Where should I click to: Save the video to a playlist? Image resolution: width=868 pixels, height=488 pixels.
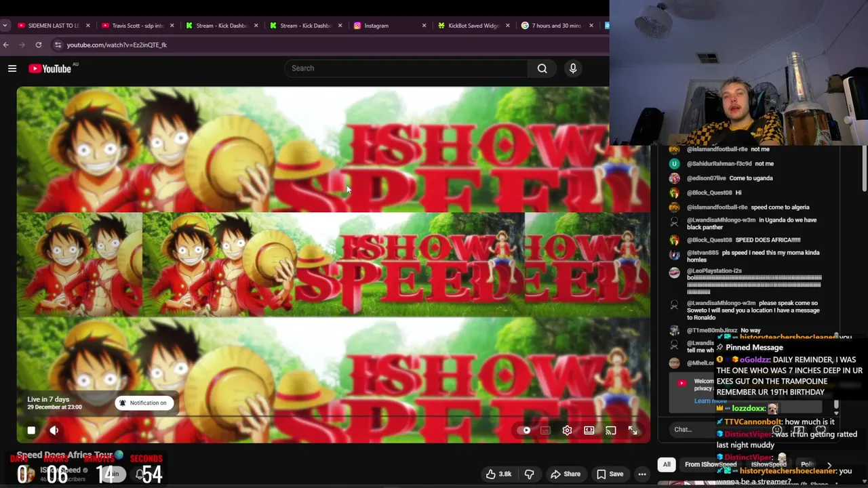point(610,474)
